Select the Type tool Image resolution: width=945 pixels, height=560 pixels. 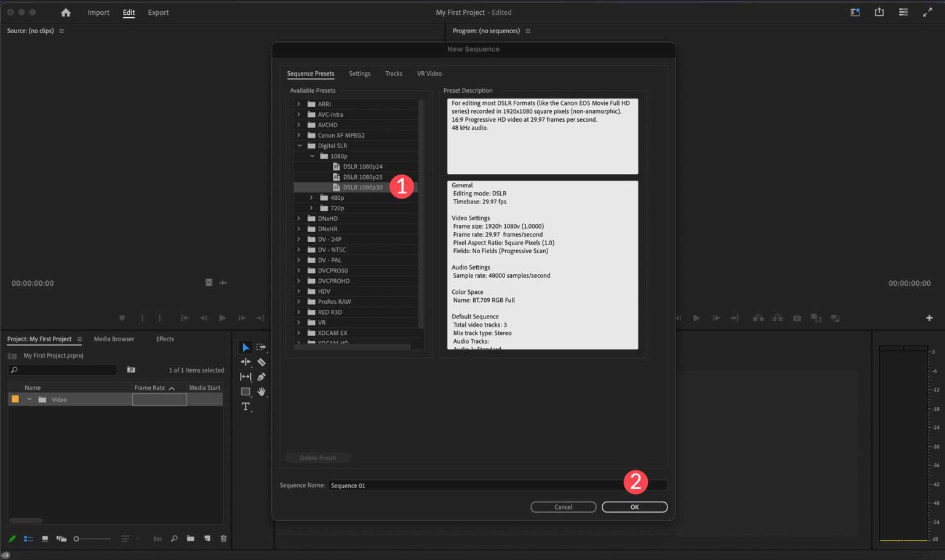[245, 406]
